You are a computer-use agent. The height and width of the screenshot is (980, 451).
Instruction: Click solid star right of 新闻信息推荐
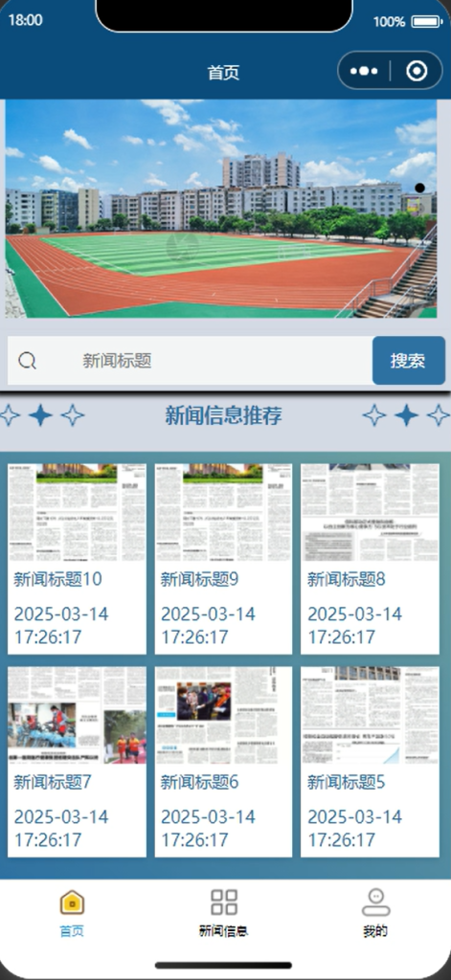pyautogui.click(x=407, y=415)
